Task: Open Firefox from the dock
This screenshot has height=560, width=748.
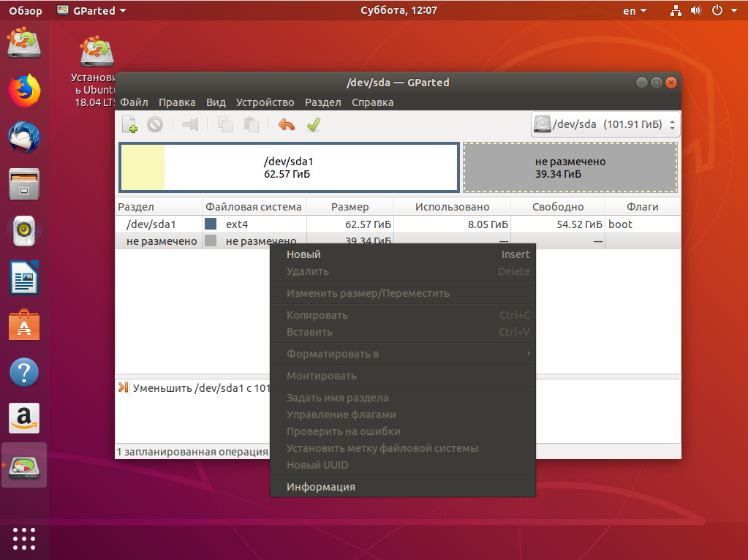Action: pyautogui.click(x=24, y=90)
